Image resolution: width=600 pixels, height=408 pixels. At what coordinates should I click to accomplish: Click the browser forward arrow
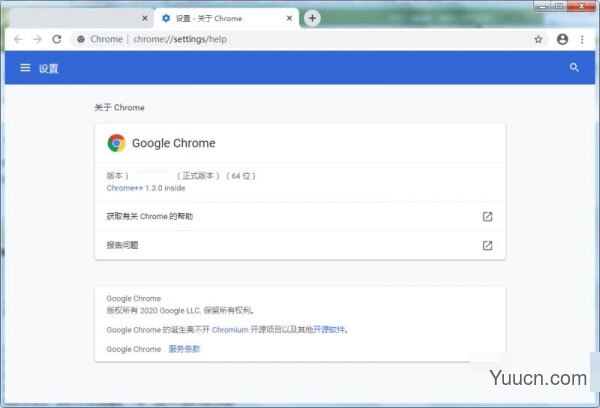pyautogui.click(x=37, y=39)
